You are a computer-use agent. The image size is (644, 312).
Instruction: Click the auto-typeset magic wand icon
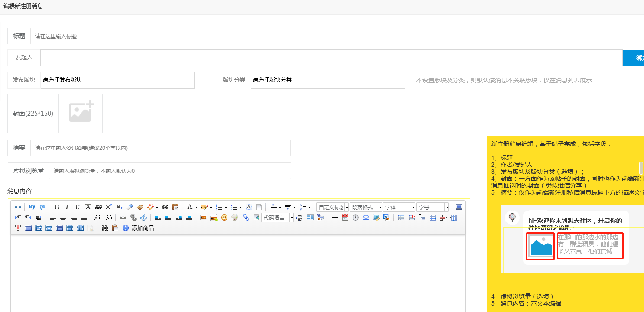[x=151, y=207]
